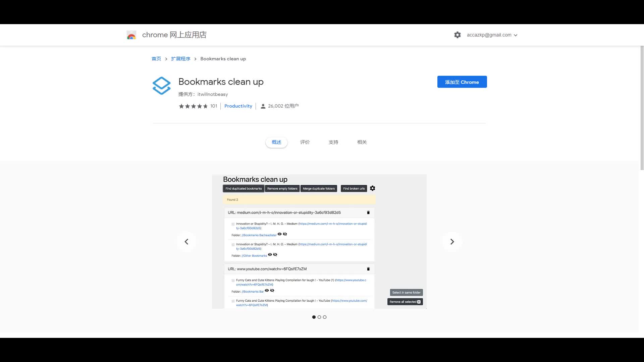The image size is (644, 362).
Task: Show the previous screenshot with left arrow
Action: (186, 242)
